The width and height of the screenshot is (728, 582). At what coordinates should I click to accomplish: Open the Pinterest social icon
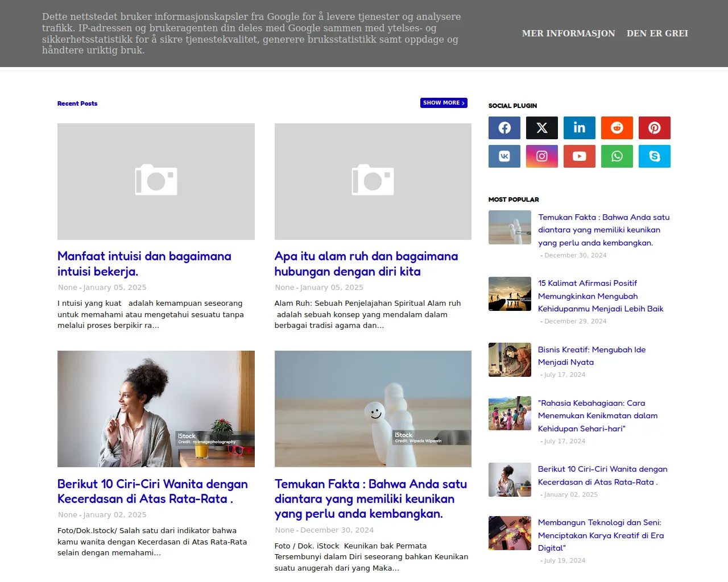654,128
